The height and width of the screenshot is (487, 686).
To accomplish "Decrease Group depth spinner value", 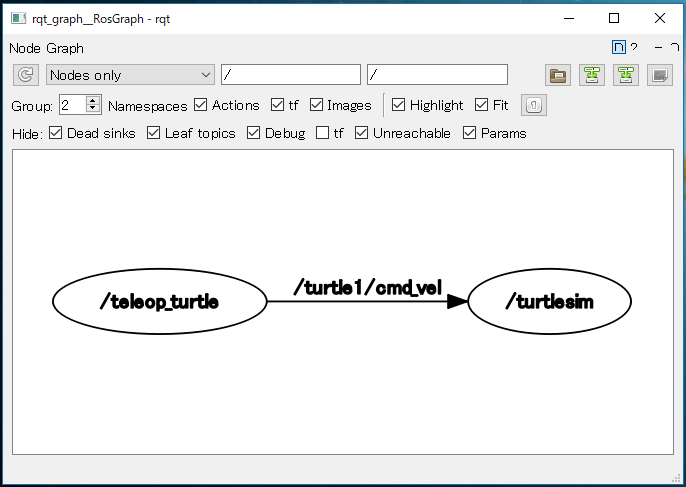I will point(93,109).
